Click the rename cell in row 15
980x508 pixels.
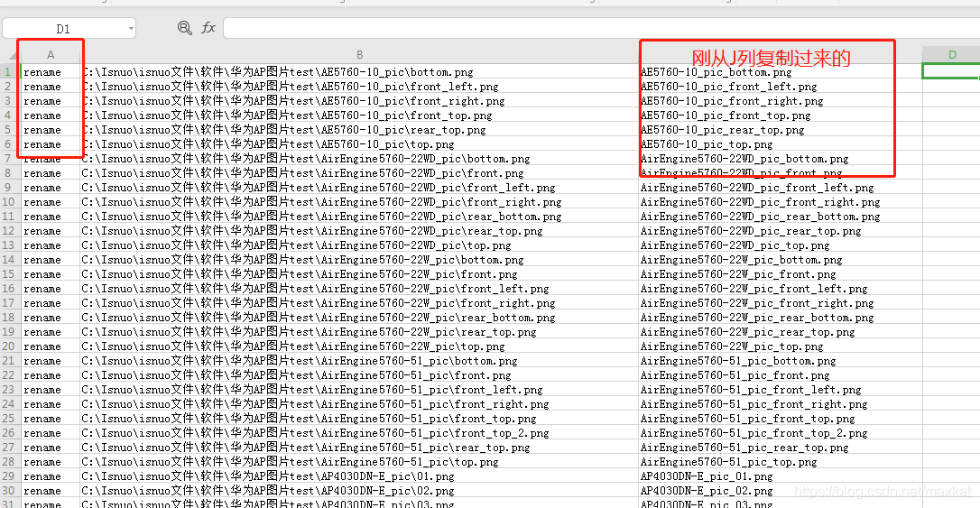coord(51,273)
